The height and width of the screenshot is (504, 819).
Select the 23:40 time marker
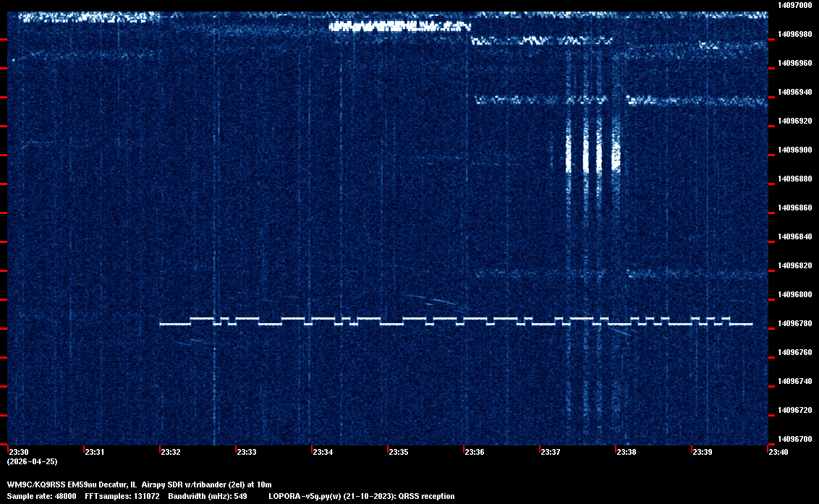(x=778, y=452)
